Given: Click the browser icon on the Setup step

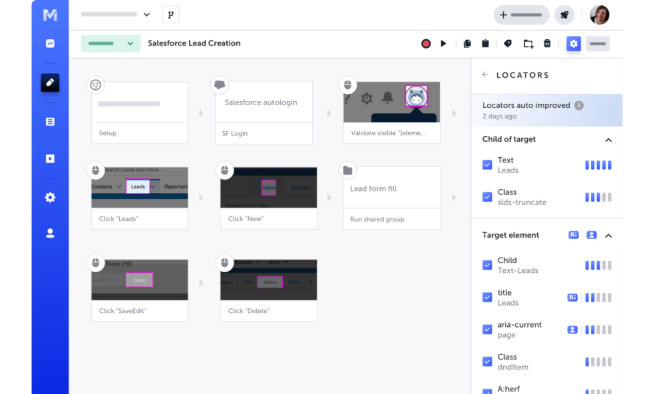Looking at the screenshot, I should click(95, 85).
